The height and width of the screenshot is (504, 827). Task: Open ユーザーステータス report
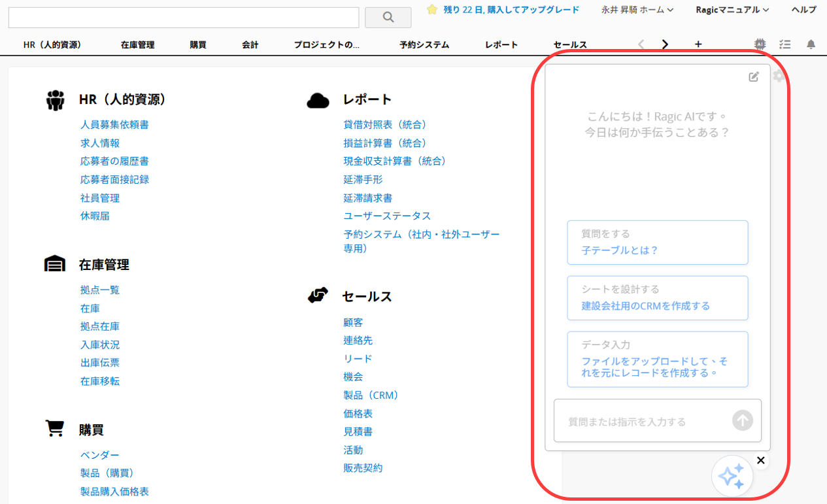(387, 216)
